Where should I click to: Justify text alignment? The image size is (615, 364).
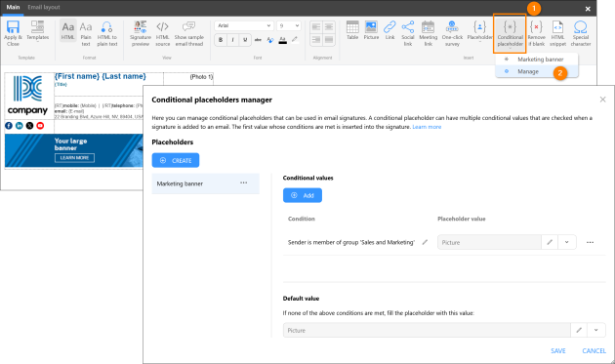tap(329, 40)
